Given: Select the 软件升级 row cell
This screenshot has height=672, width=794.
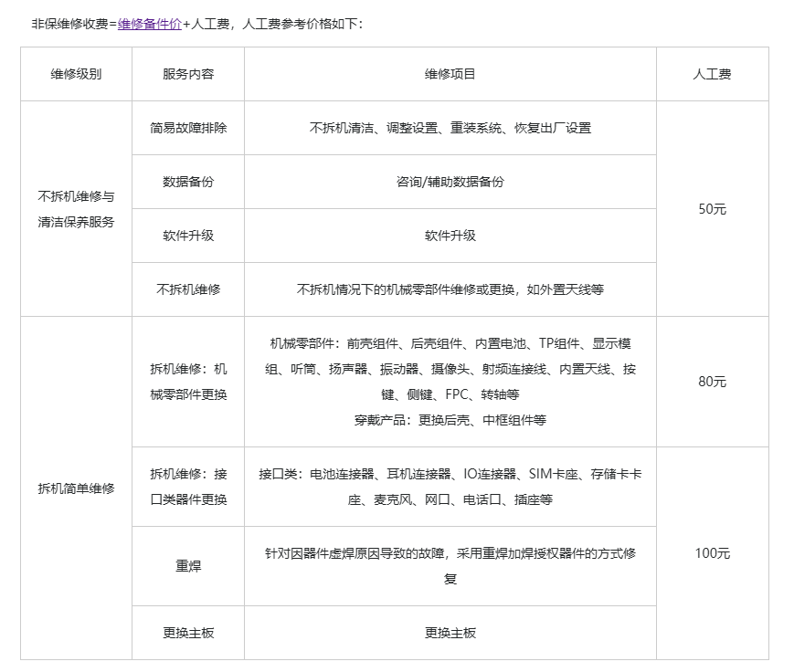Looking at the screenshot, I should coord(188,236).
